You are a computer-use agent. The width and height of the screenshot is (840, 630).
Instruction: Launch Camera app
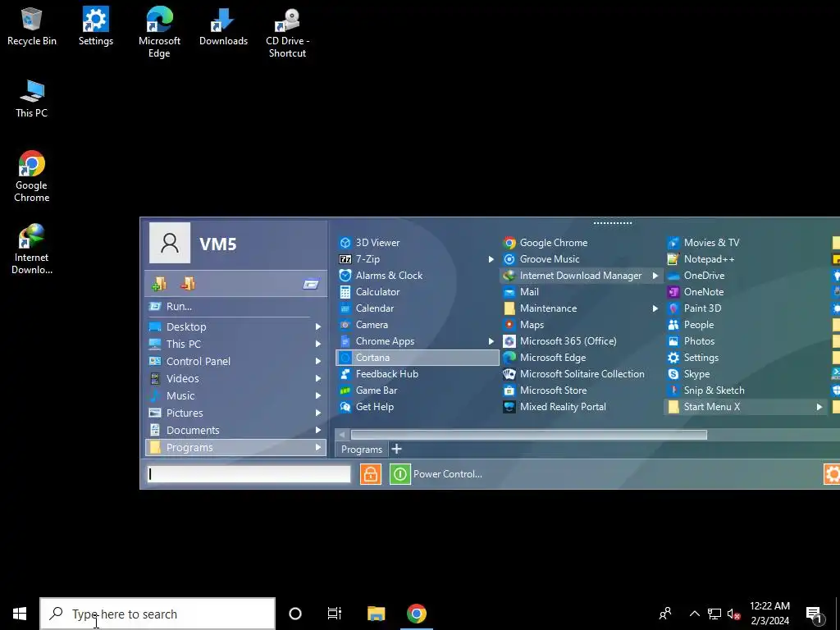418,325
